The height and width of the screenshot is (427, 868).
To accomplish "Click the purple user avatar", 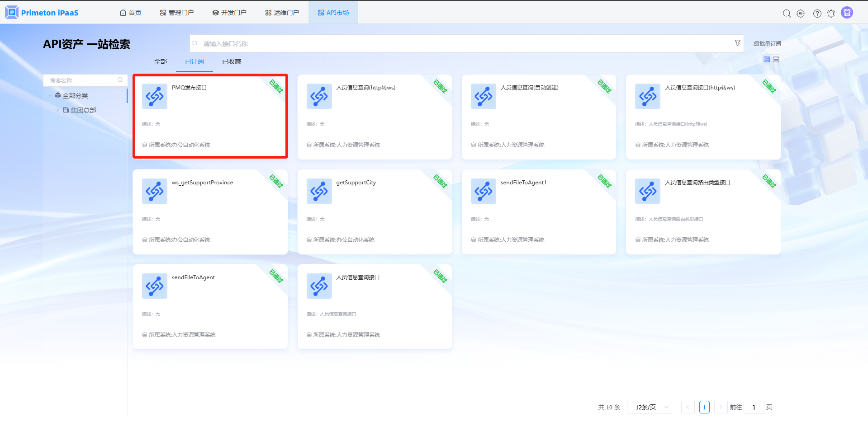I will (x=847, y=13).
